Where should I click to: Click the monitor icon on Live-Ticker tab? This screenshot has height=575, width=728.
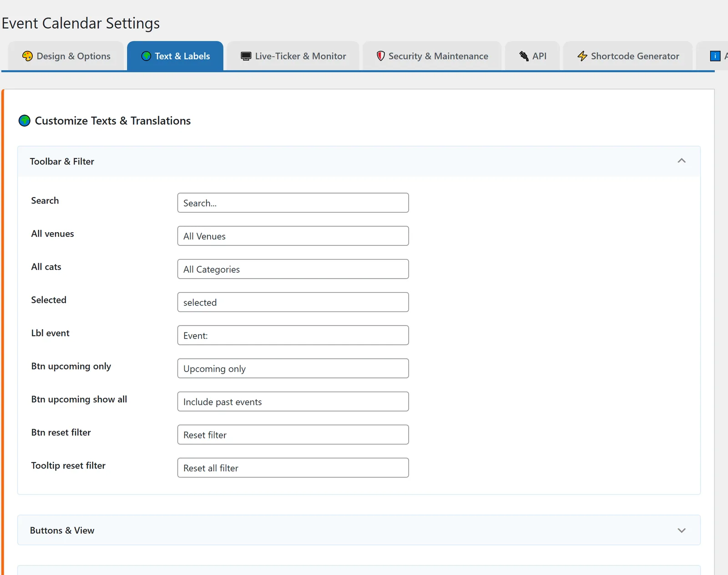point(246,56)
